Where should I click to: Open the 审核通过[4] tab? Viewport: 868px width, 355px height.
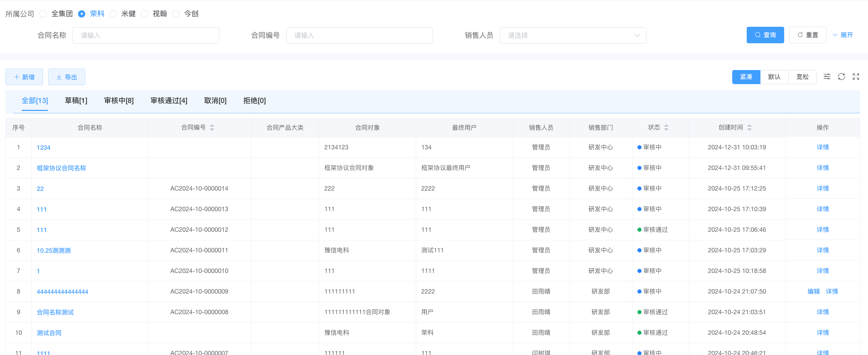[169, 101]
